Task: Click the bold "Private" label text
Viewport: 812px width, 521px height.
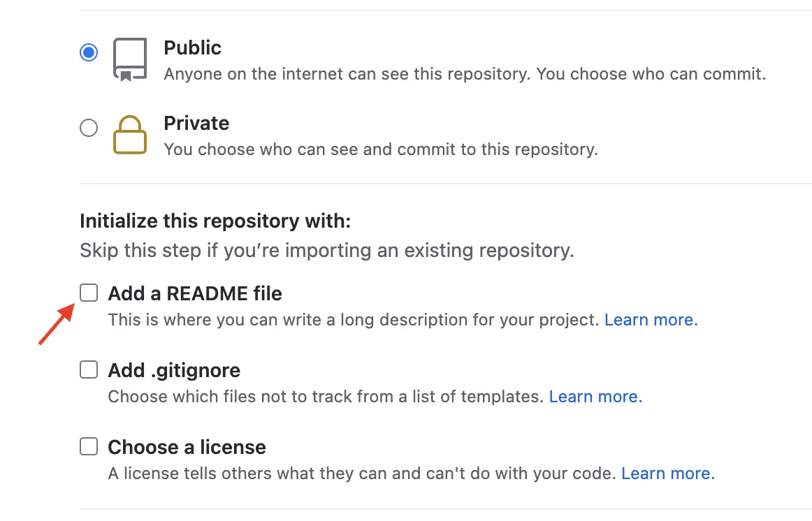Action: click(x=196, y=124)
